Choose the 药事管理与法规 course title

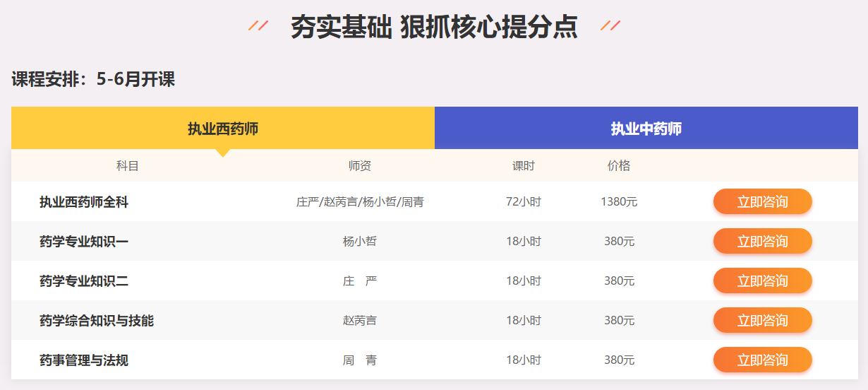click(84, 360)
